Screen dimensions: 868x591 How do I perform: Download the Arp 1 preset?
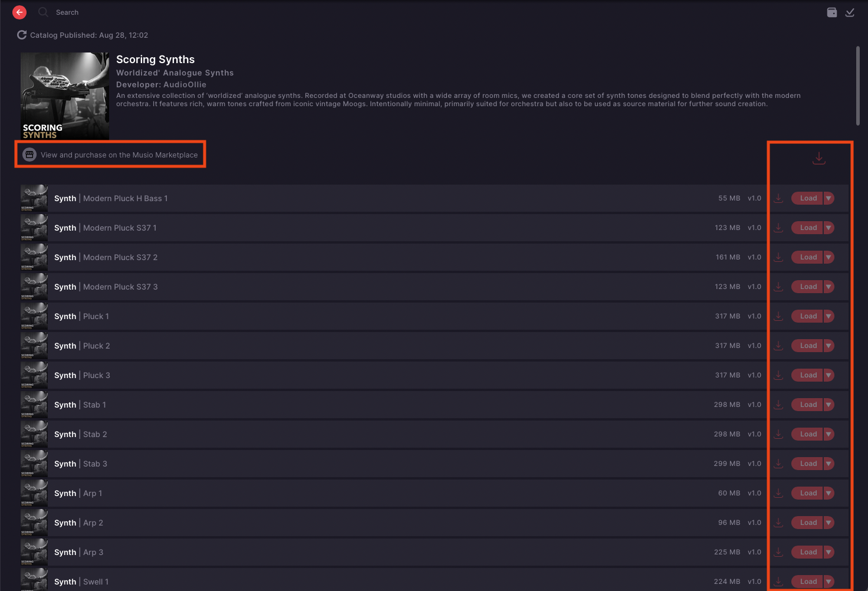coord(778,493)
